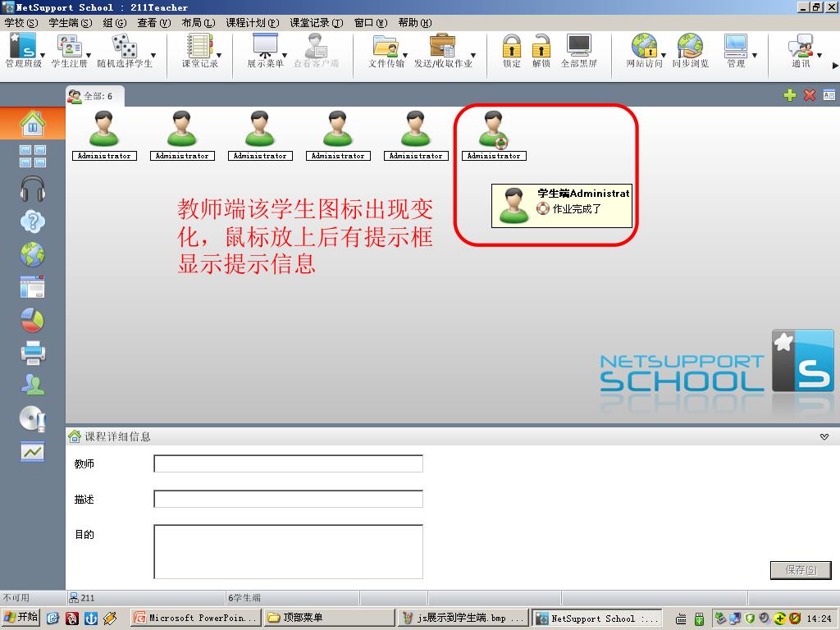The image size is (840, 630).
Task: Expand the 文件传输 dropdown arrow
Action: [x=405, y=55]
